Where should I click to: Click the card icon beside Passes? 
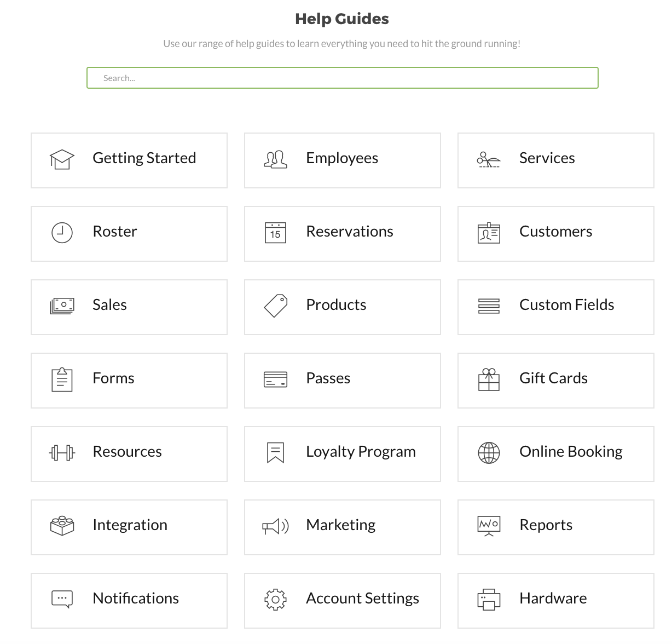pyautogui.click(x=275, y=380)
